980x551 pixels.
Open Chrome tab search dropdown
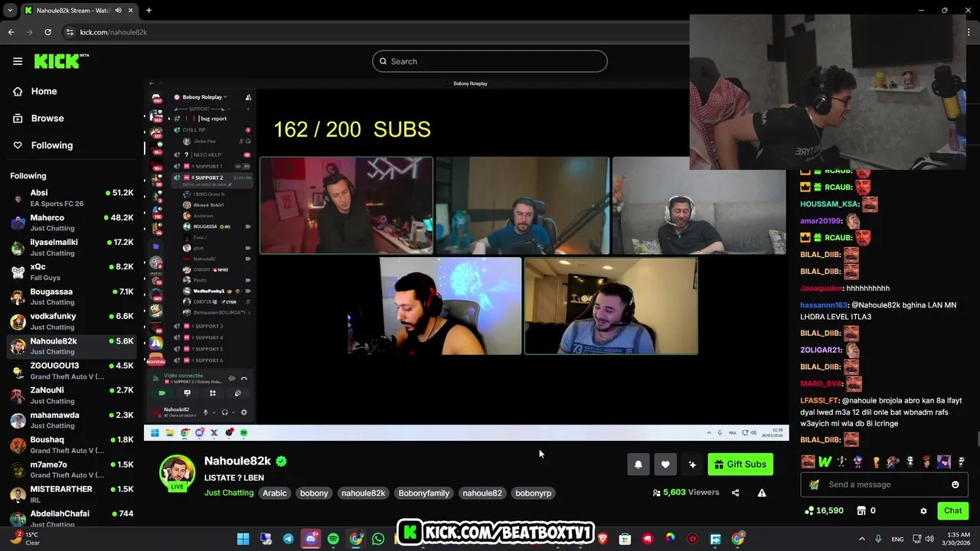pyautogui.click(x=10, y=10)
